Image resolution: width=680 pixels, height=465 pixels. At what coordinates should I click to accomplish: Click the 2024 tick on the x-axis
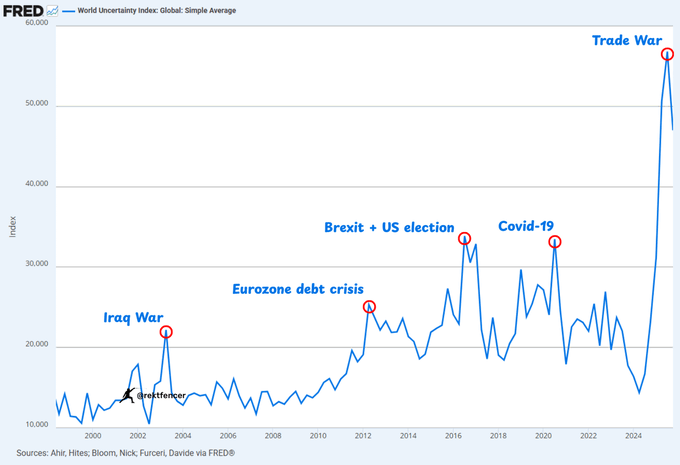[x=633, y=435]
